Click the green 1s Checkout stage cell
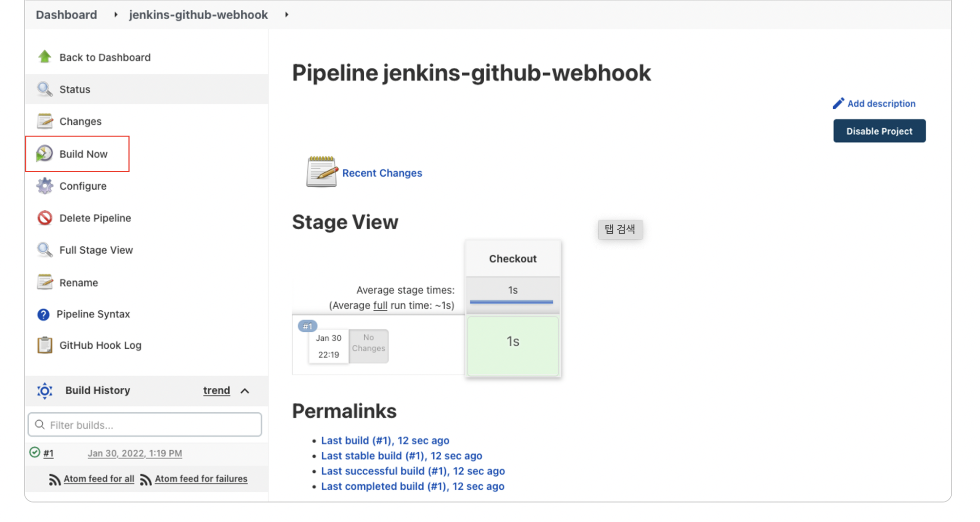Image resolution: width=980 pixels, height=522 pixels. (x=513, y=346)
